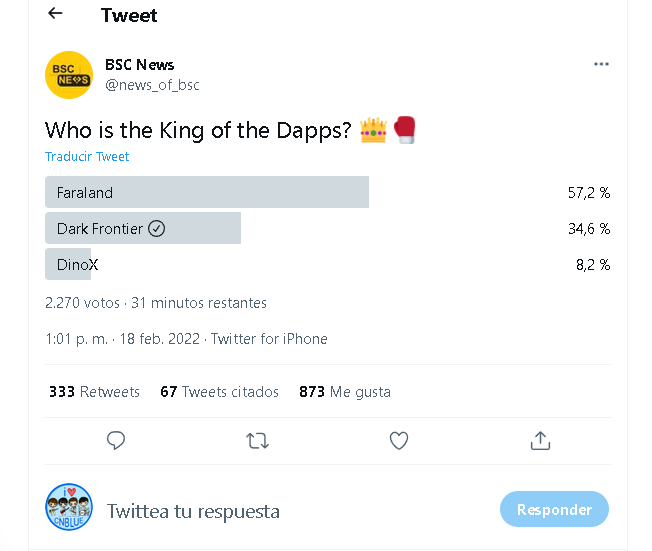
Task: Open the three-dot more options menu
Action: pyautogui.click(x=601, y=64)
